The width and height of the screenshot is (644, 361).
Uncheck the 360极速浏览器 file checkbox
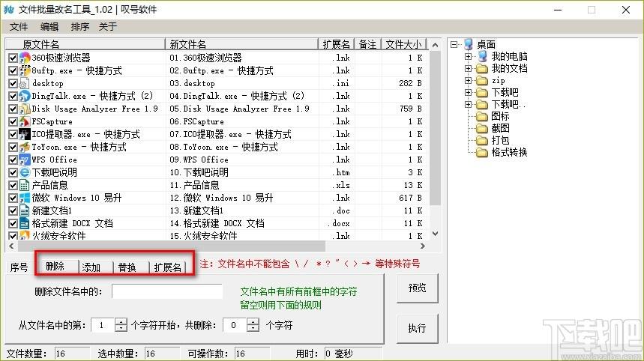pyautogui.click(x=13, y=58)
